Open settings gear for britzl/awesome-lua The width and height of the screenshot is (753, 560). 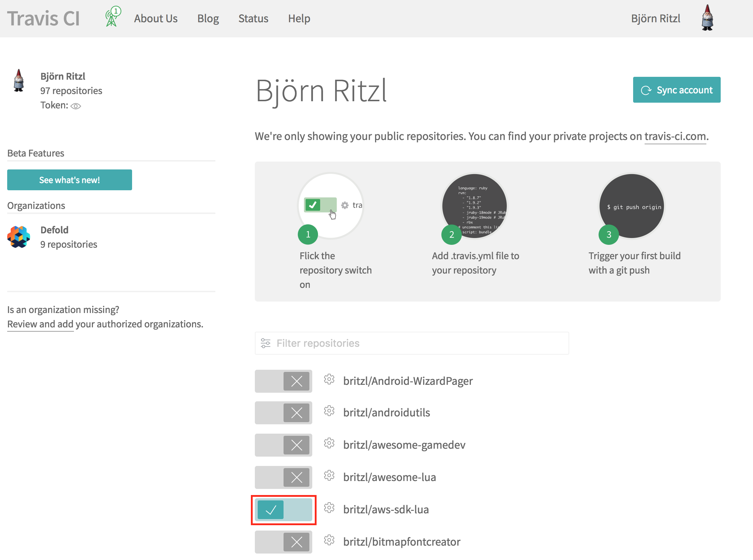[329, 476]
